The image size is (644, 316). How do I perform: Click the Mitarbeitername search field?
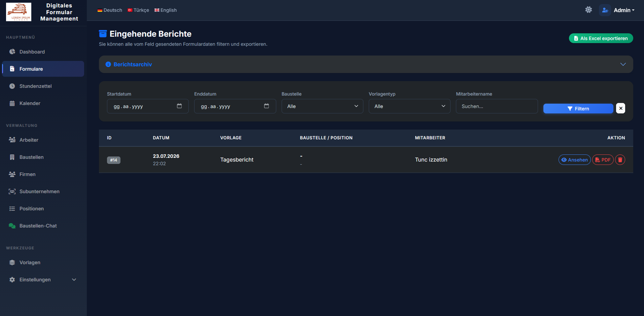click(497, 106)
